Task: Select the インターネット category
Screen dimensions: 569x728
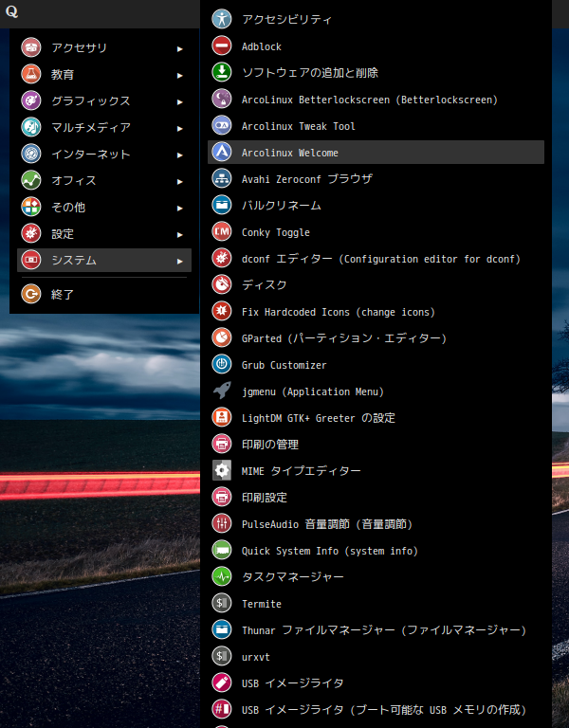Action: point(104,154)
